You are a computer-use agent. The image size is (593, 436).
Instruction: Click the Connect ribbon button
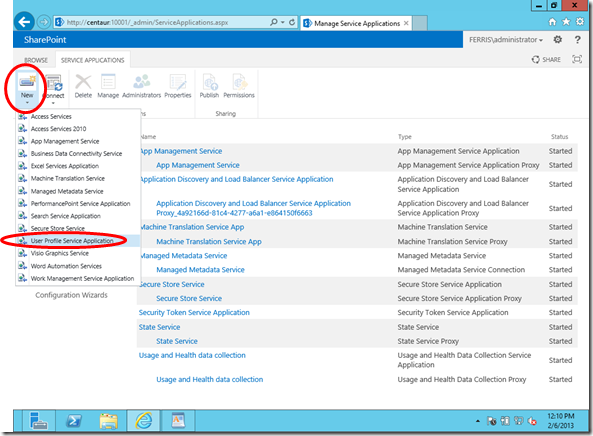54,88
